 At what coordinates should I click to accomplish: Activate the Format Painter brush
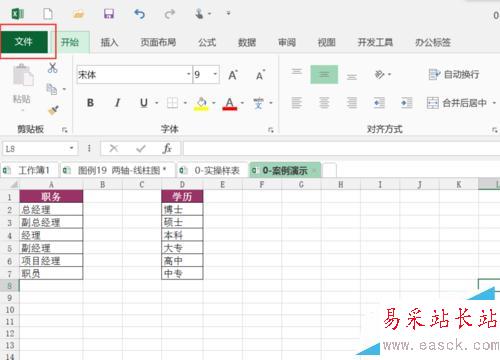53,110
